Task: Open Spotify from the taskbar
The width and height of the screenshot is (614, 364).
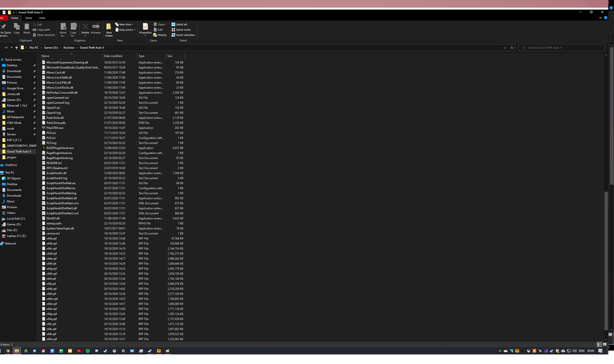Action: pyautogui.click(x=88, y=351)
